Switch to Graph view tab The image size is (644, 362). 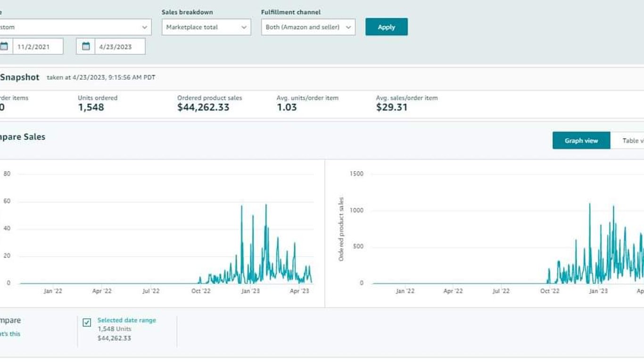tap(581, 140)
